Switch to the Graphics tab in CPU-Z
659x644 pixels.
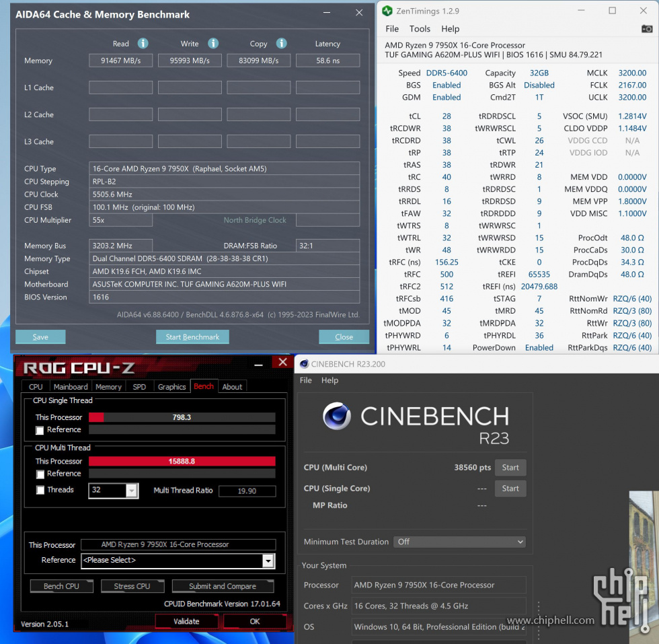click(x=171, y=386)
